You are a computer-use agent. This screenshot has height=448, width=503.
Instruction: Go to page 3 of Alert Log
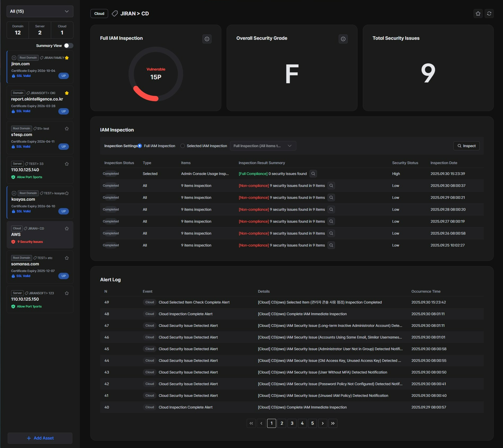click(x=292, y=423)
